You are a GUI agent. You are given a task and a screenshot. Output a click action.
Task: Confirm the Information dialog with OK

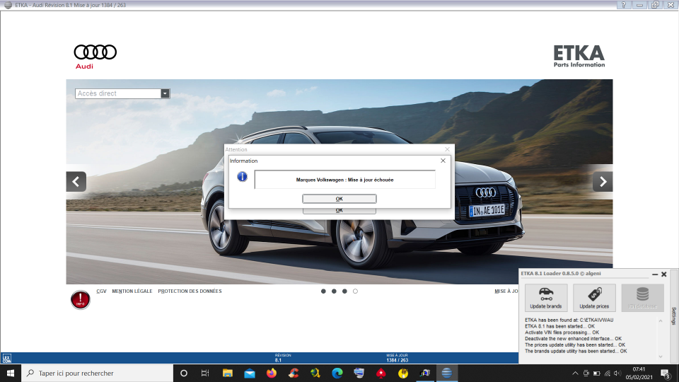pos(339,199)
